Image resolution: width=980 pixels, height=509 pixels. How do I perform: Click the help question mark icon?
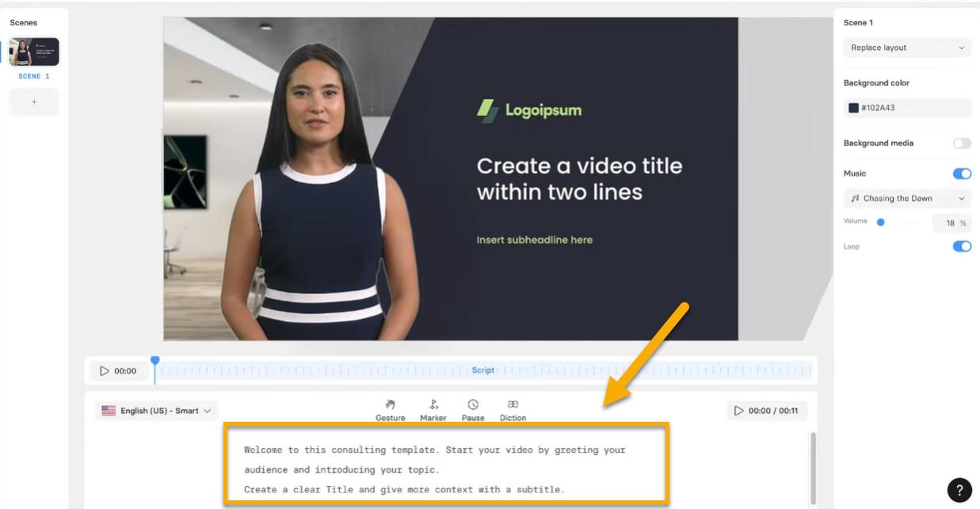[959, 489]
